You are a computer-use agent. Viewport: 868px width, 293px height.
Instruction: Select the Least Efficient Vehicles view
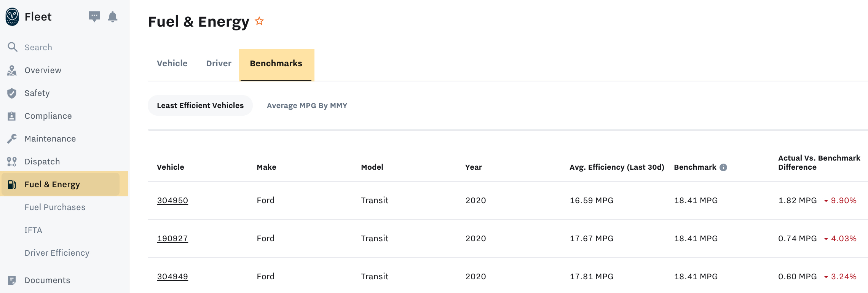point(200,106)
